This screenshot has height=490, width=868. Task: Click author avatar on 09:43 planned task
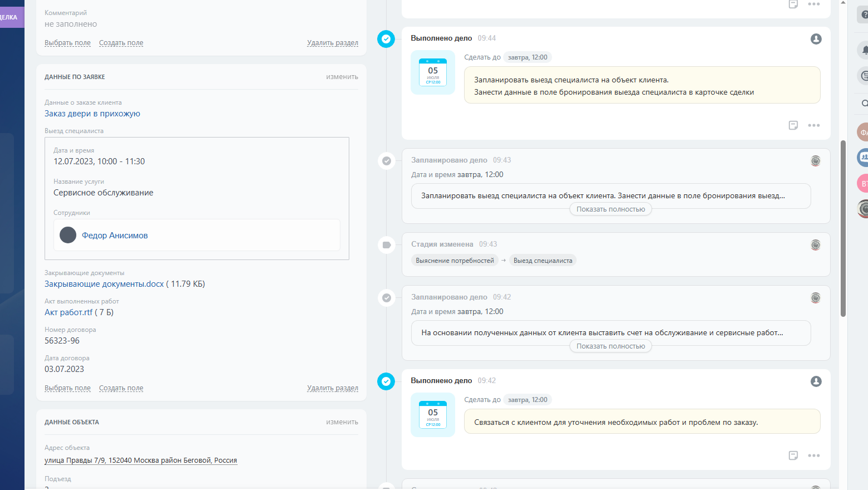[816, 161]
